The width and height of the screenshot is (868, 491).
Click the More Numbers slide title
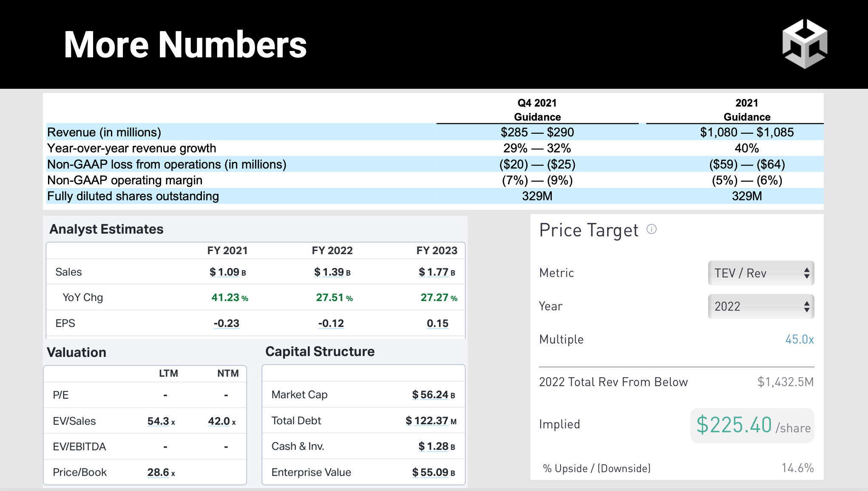point(185,45)
